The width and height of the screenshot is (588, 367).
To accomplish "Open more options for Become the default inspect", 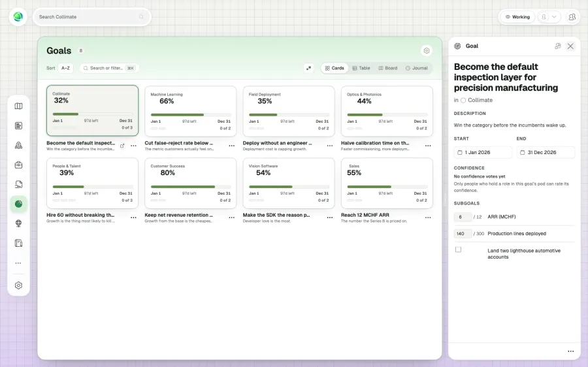I will (133, 146).
